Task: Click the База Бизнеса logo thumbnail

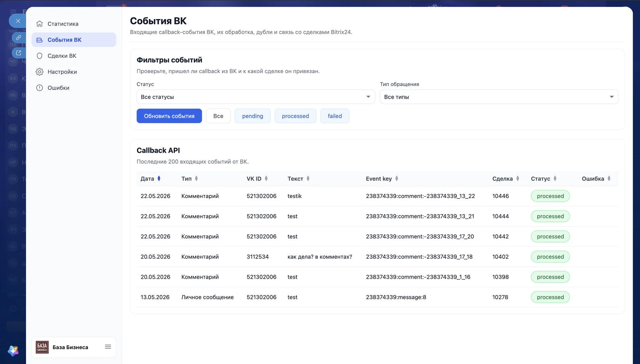Action: tap(42, 347)
